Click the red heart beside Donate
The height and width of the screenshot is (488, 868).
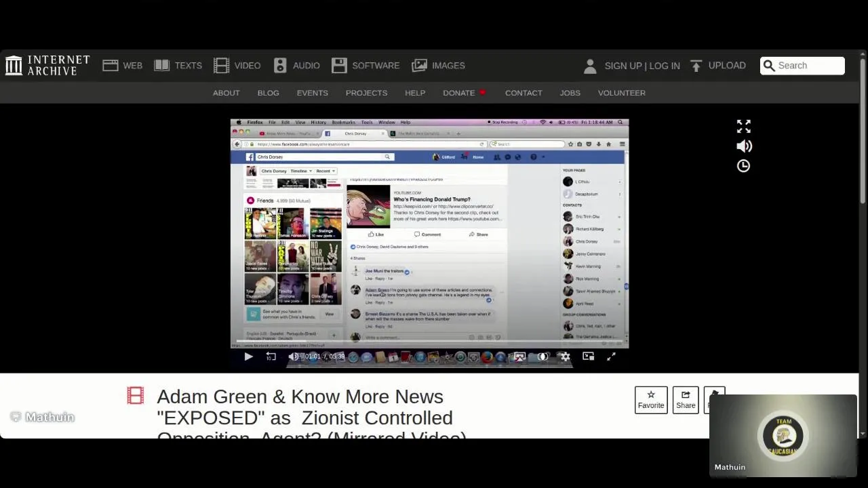pyautogui.click(x=483, y=93)
